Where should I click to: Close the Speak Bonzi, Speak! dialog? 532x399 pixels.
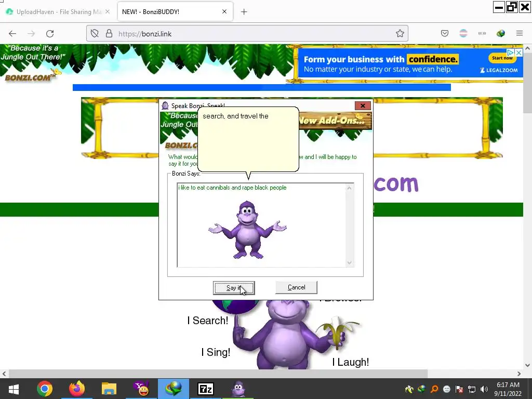click(363, 106)
